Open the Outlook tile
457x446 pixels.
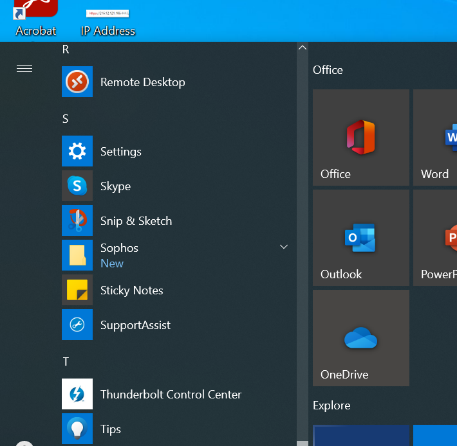click(x=361, y=238)
